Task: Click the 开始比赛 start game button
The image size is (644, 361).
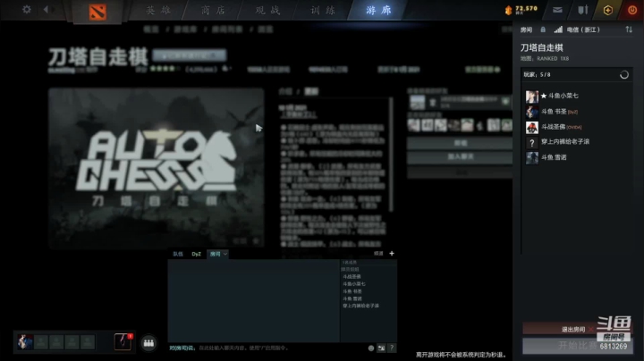Action: pyautogui.click(x=578, y=346)
